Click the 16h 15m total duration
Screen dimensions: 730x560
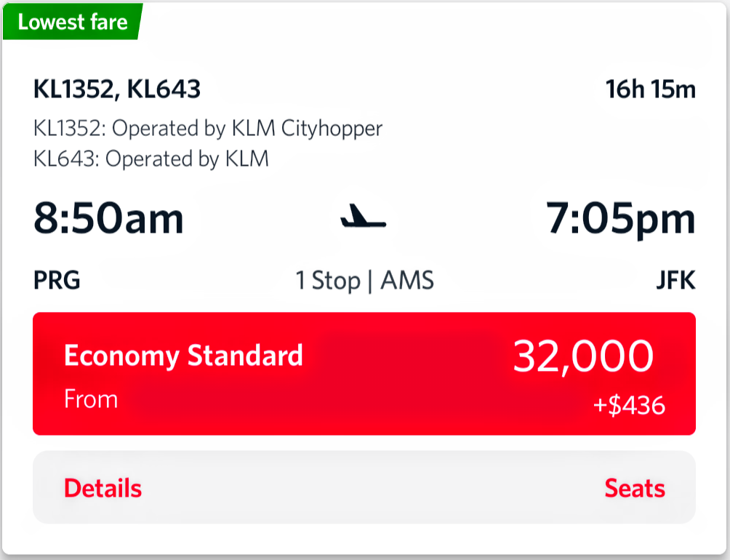(650, 90)
